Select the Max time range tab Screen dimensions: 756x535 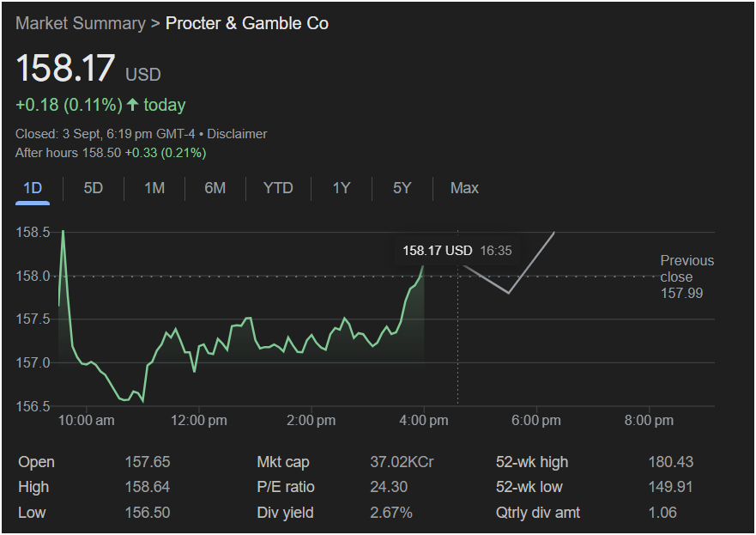[x=464, y=188]
